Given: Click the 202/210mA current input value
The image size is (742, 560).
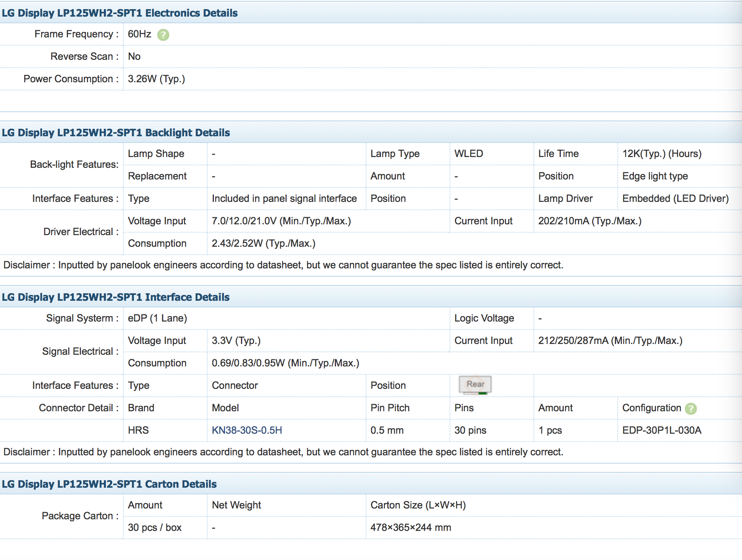Looking at the screenshot, I should tap(590, 221).
